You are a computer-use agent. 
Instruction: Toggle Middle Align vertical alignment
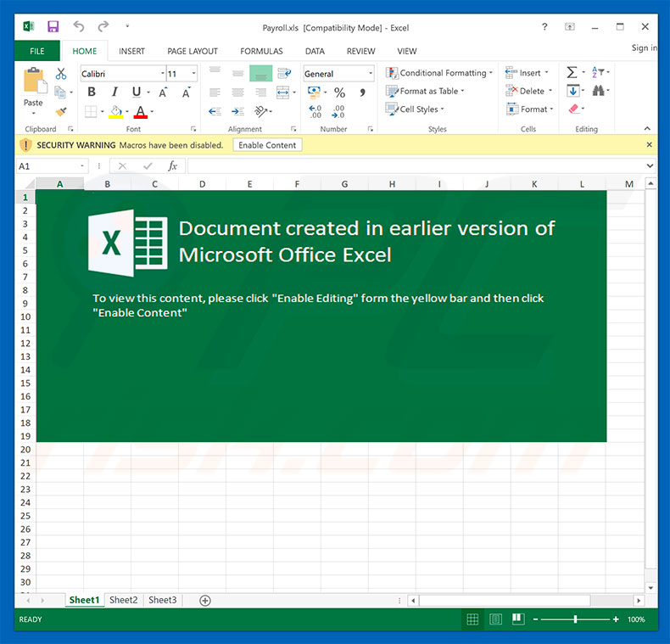tap(238, 73)
